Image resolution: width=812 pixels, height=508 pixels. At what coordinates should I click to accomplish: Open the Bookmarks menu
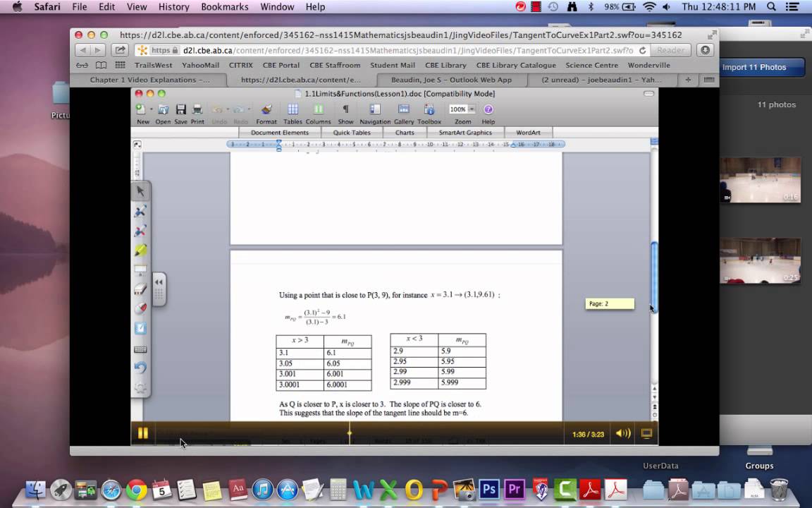225,7
